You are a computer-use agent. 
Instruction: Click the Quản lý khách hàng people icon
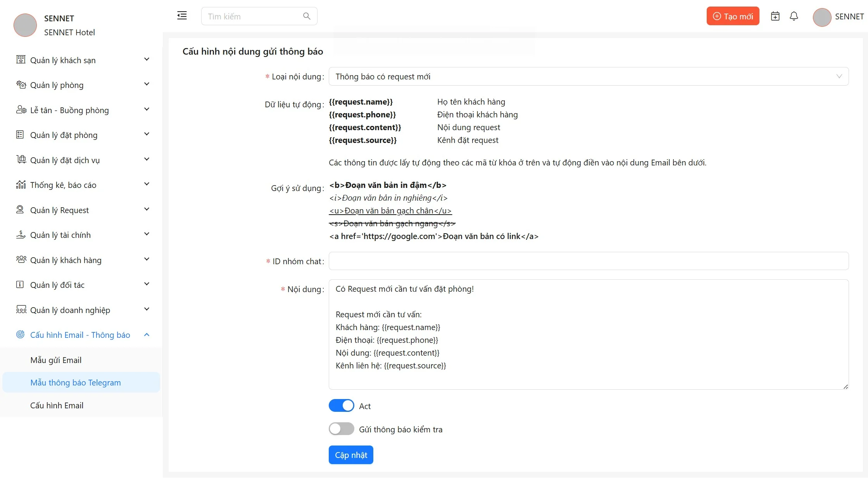[21, 260]
